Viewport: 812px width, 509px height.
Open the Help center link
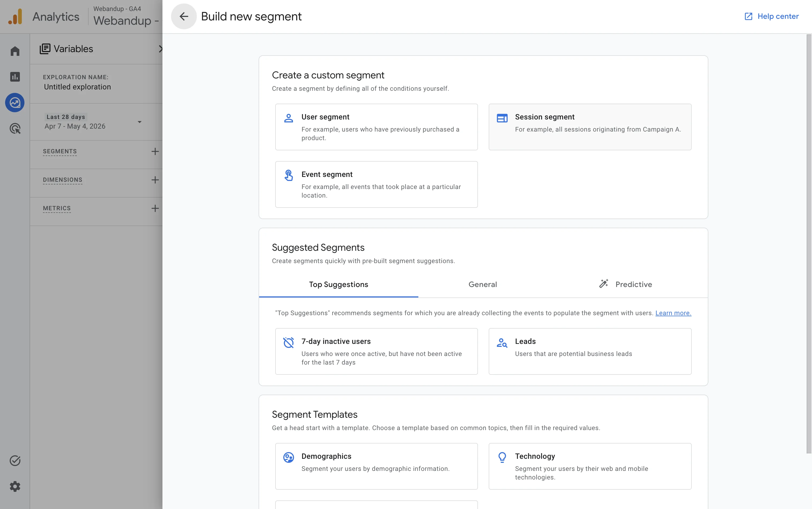[771, 16]
